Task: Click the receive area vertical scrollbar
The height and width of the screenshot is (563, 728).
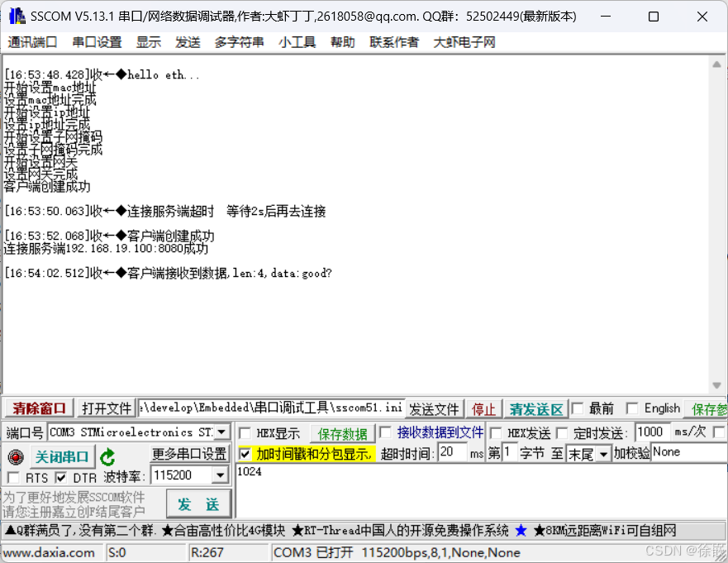Action: (x=716, y=225)
